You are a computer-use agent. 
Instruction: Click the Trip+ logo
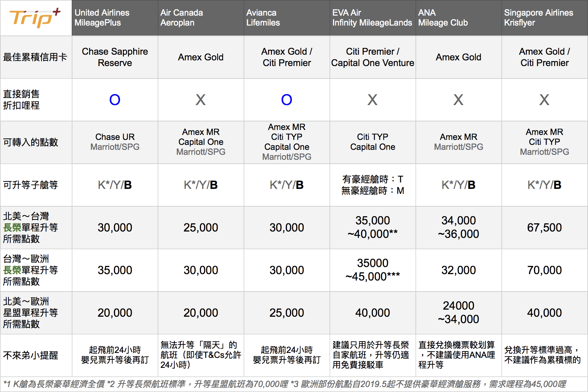35,18
